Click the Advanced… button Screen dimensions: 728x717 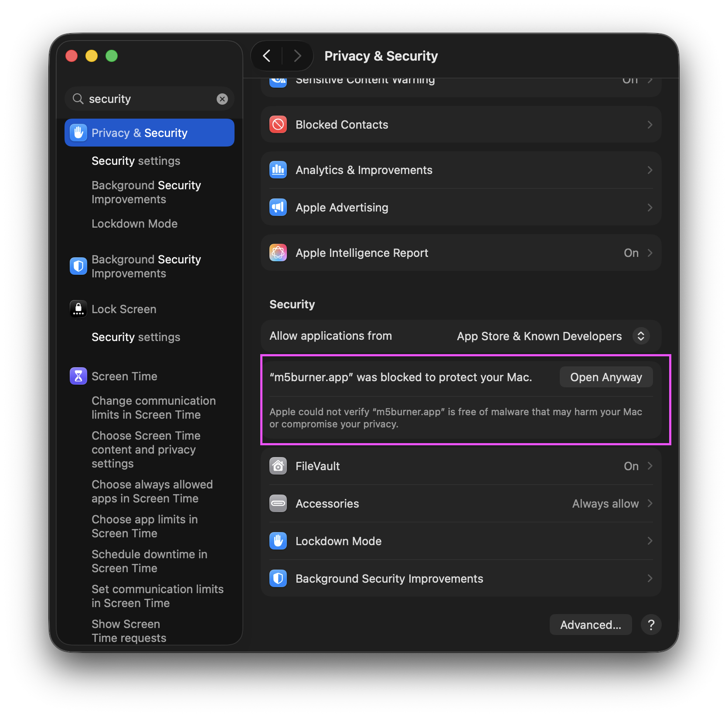click(591, 625)
